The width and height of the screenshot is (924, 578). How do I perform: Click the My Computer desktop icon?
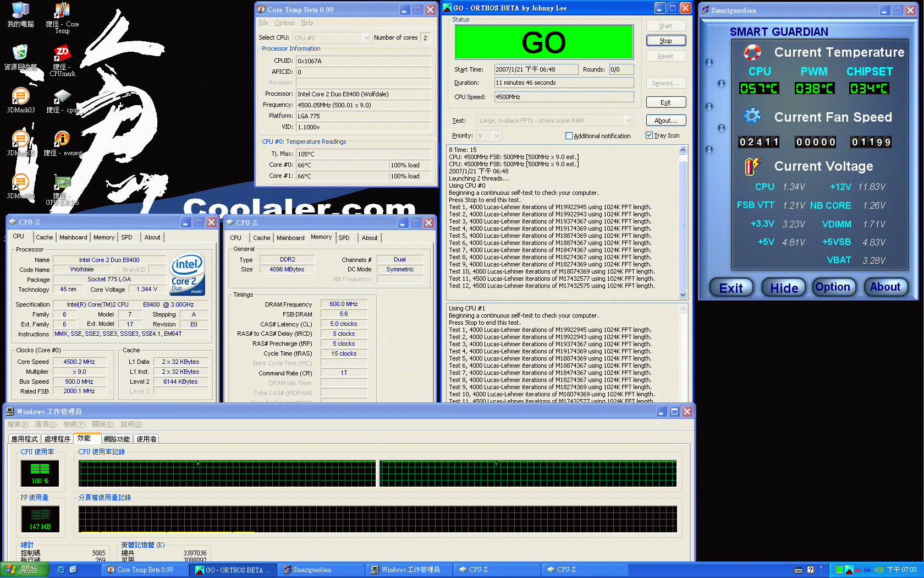point(20,11)
